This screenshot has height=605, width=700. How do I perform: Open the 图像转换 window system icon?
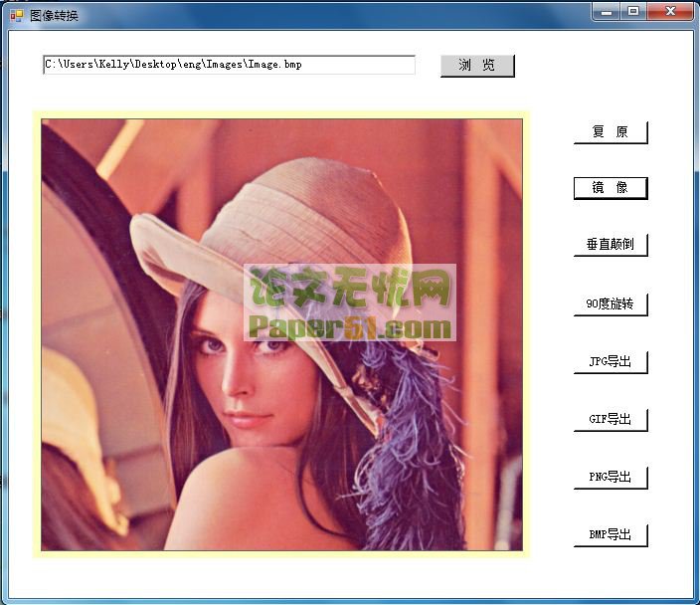click(x=17, y=16)
